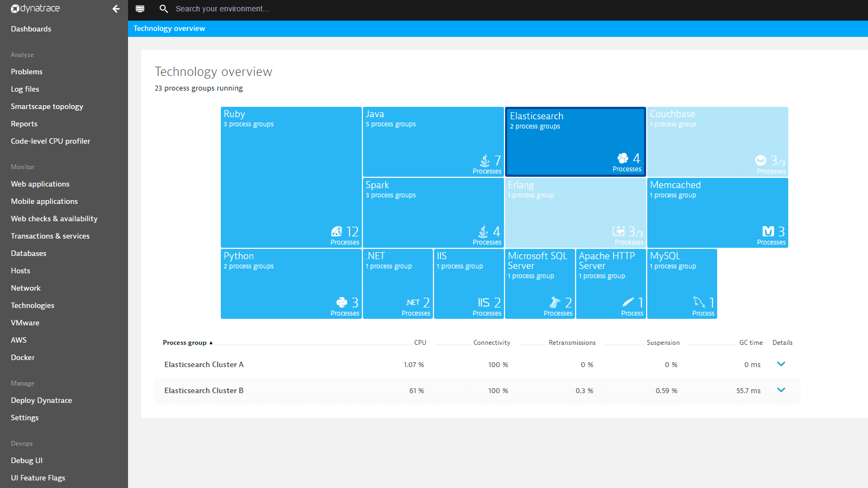The image size is (868, 488).
Task: Open Problems in the sidebar
Action: tap(27, 72)
